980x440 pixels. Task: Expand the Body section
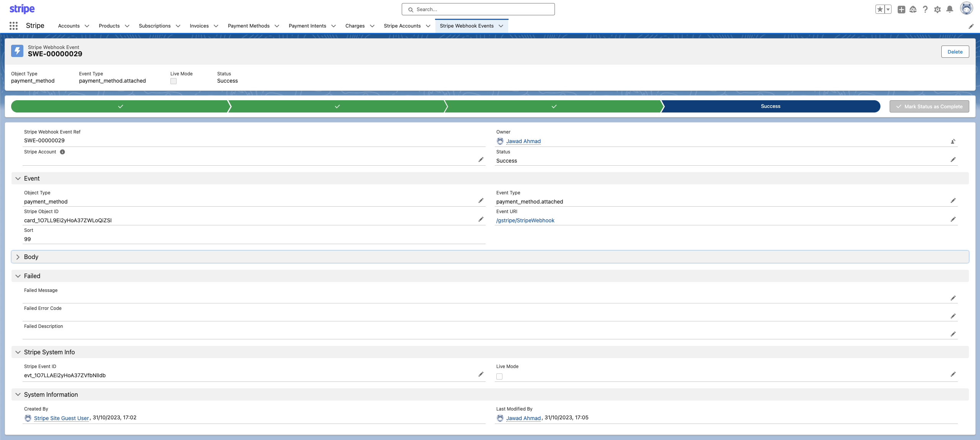18,257
